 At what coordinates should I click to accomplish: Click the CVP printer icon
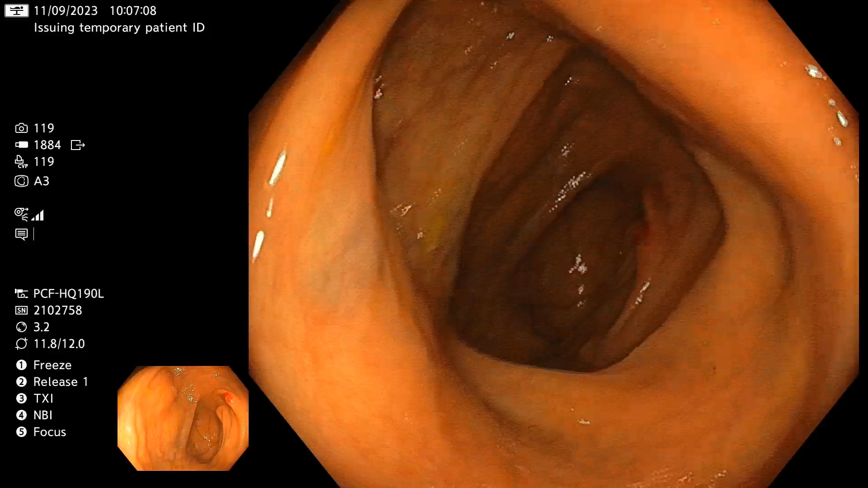click(21, 162)
